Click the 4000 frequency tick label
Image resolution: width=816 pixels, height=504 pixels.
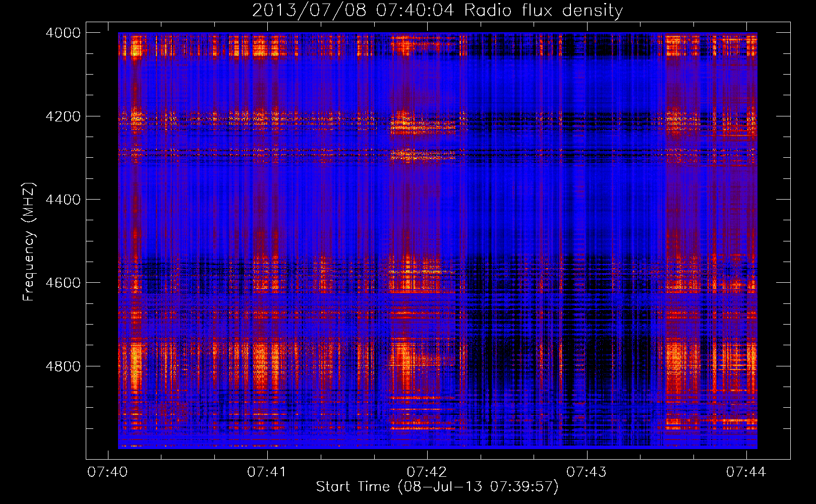(x=63, y=33)
